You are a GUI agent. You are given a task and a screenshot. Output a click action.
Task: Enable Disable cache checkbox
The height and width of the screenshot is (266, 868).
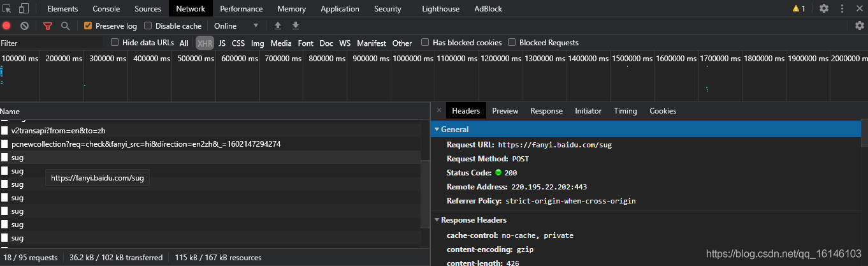point(148,26)
